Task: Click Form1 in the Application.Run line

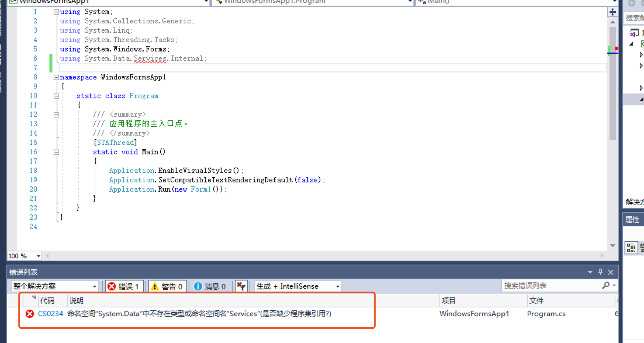Action: tap(200, 189)
